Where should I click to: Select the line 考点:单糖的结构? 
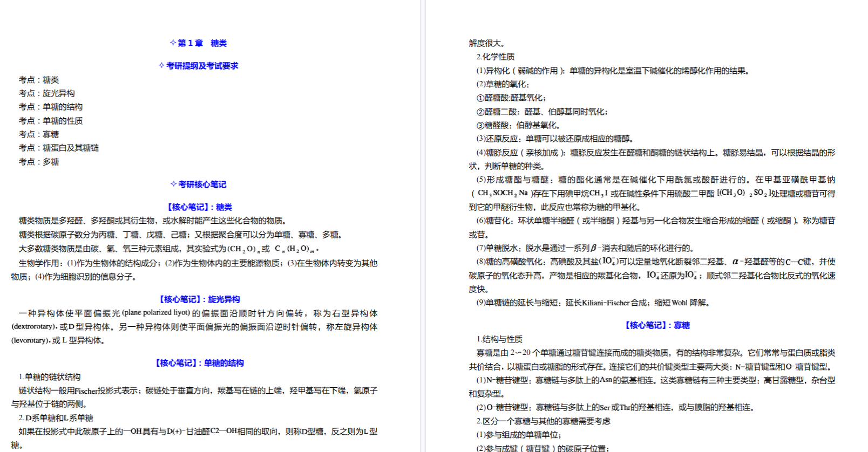pos(51,107)
